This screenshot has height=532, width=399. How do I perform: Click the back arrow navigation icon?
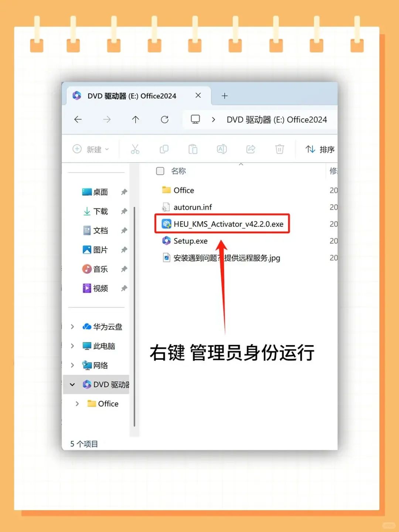tap(78, 119)
